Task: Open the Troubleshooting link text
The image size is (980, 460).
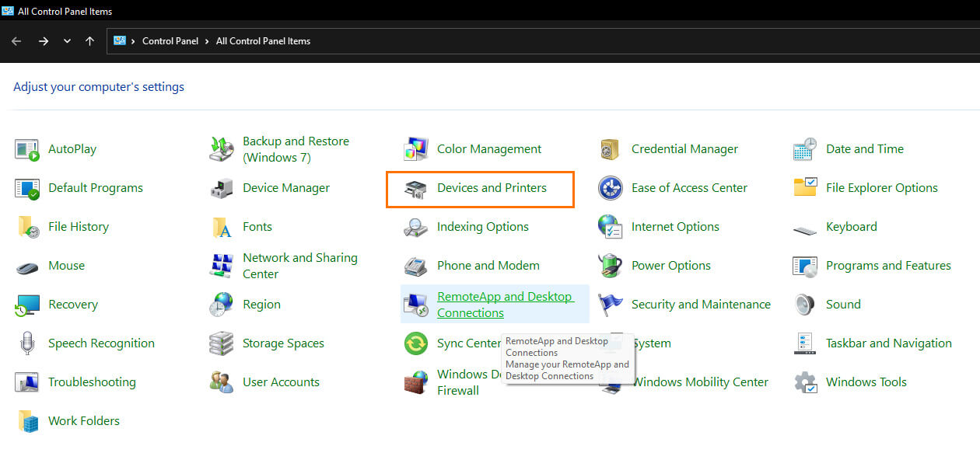Action: [x=92, y=382]
